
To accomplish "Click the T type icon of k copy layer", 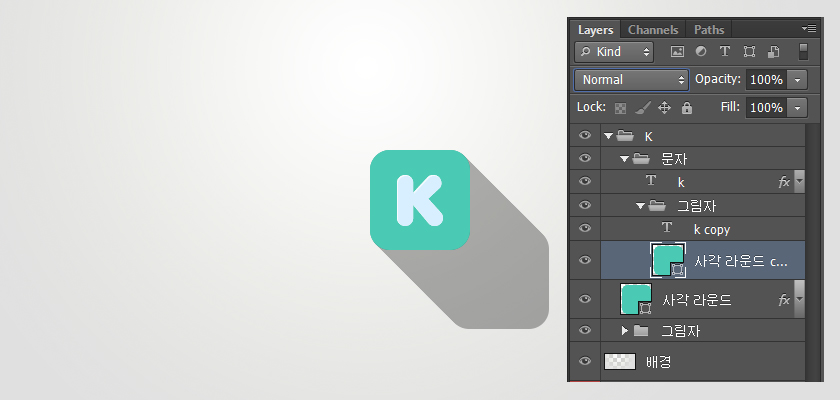I will 667,228.
